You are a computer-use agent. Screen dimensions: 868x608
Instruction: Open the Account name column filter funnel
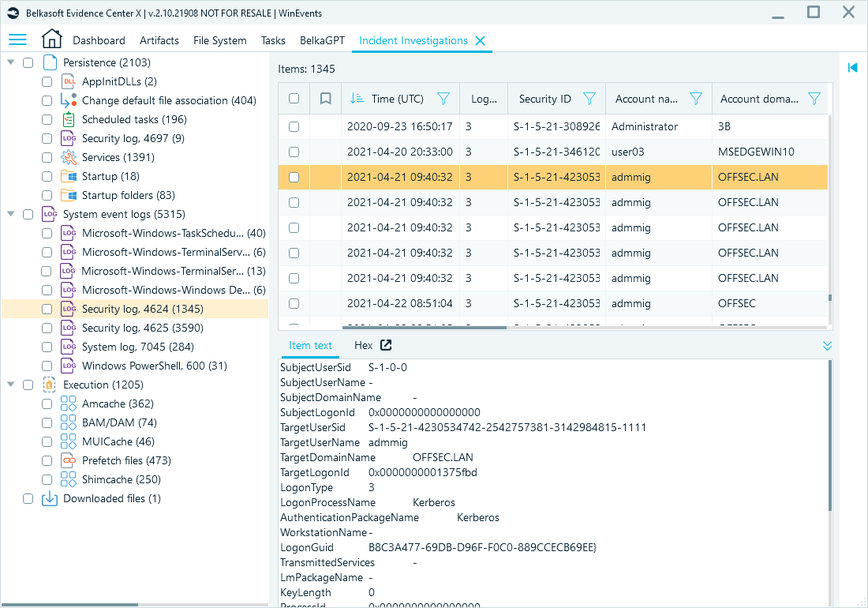pyautogui.click(x=696, y=98)
